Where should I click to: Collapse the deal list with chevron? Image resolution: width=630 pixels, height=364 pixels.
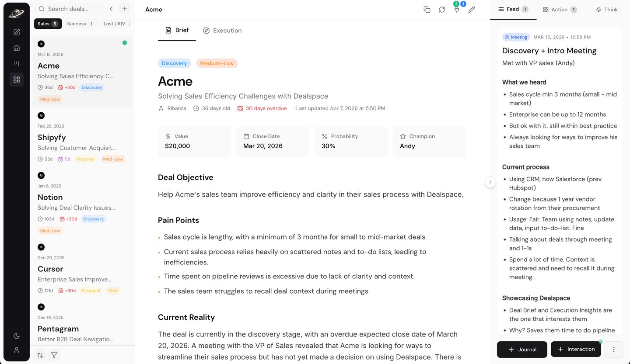tap(111, 9)
